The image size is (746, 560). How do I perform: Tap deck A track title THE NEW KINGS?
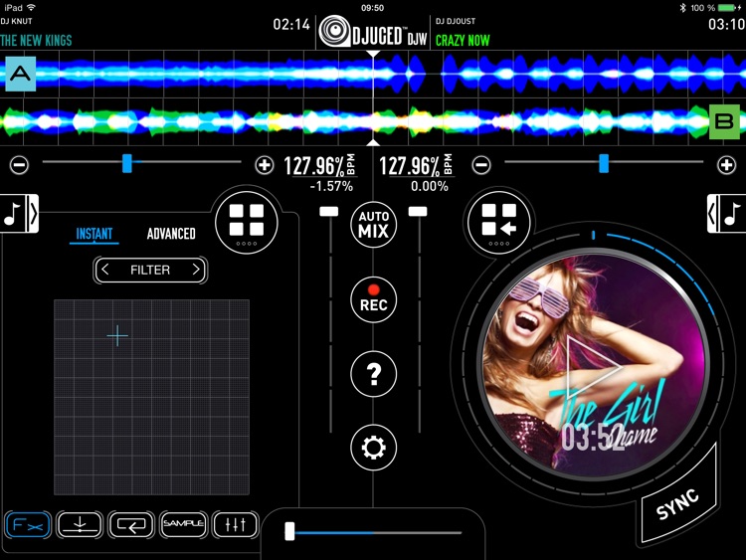(x=36, y=41)
